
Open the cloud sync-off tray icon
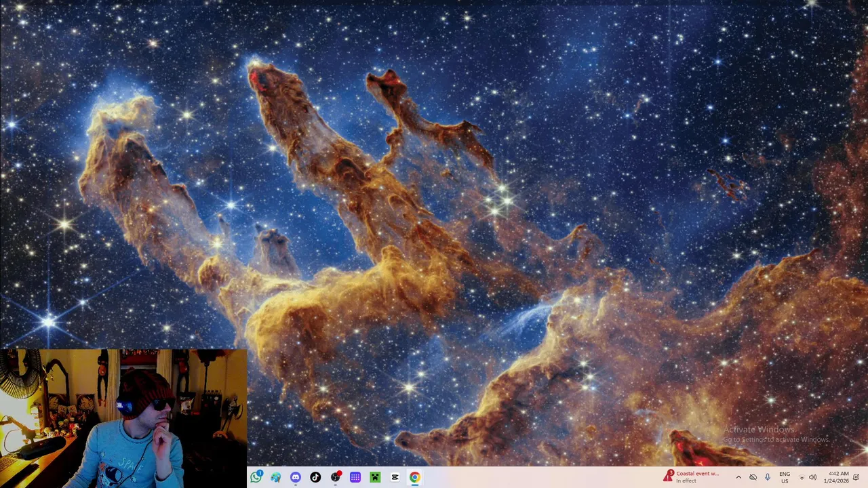tap(753, 477)
